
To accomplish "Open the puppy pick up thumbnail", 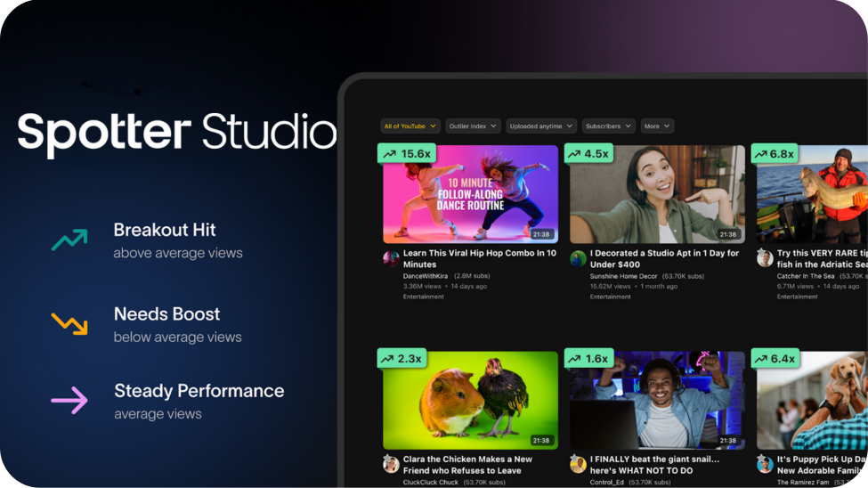I will pyautogui.click(x=812, y=400).
